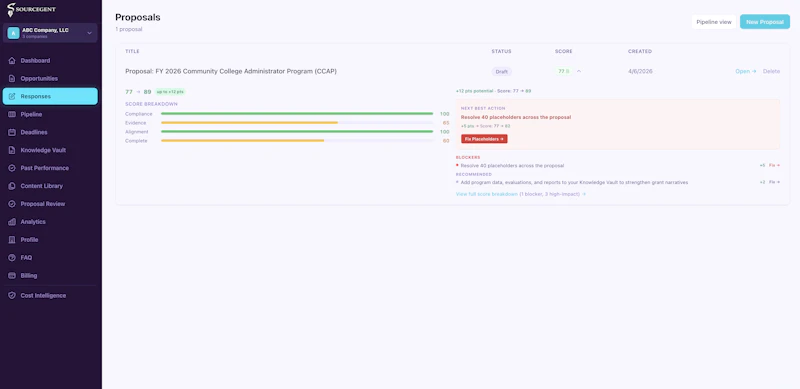This screenshot has height=389, width=800.
Task: Click the Draft status badge
Action: (x=502, y=71)
